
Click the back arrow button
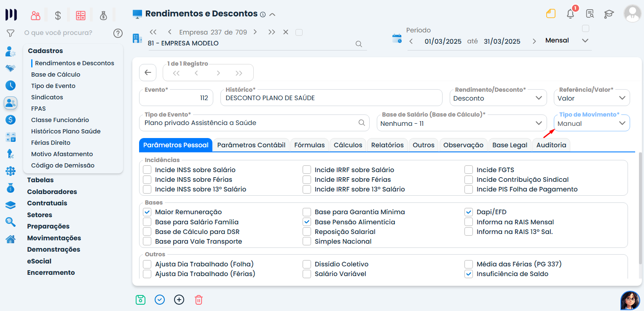click(x=148, y=72)
